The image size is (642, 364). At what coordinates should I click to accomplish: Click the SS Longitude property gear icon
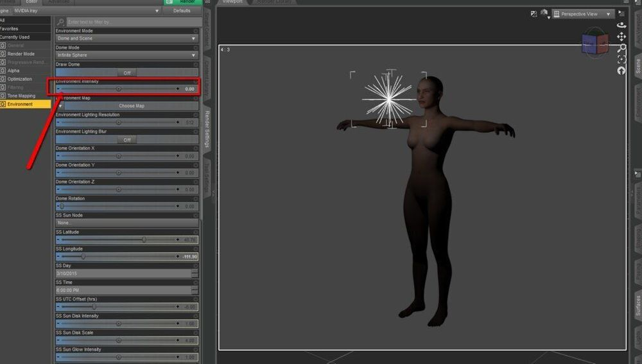coord(196,249)
